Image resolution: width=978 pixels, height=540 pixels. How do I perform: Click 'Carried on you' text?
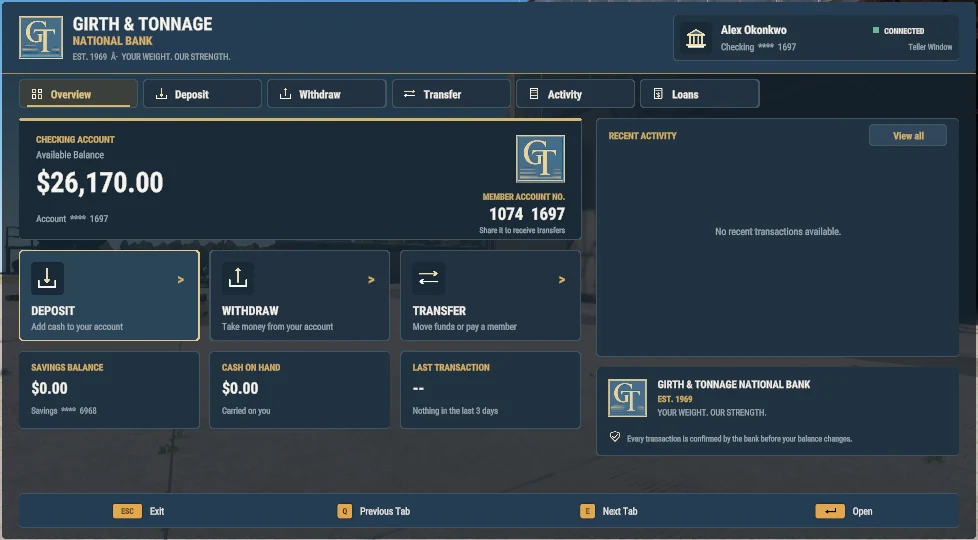tap(246, 411)
